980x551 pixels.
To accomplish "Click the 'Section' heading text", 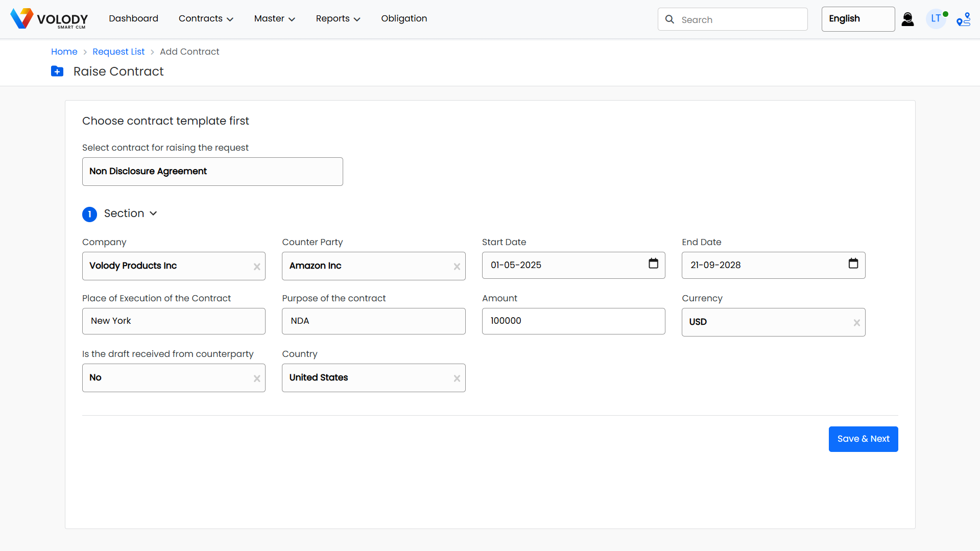I will click(x=124, y=213).
